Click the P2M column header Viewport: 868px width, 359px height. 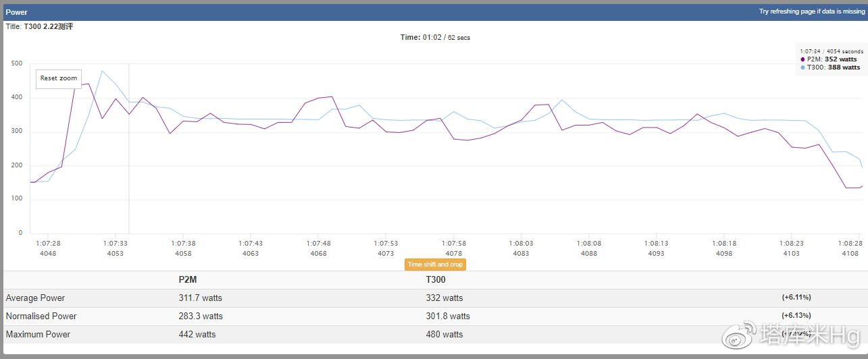coord(188,279)
